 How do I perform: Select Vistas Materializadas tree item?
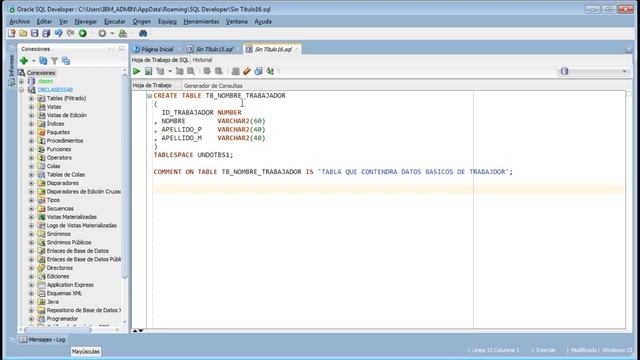tap(71, 217)
